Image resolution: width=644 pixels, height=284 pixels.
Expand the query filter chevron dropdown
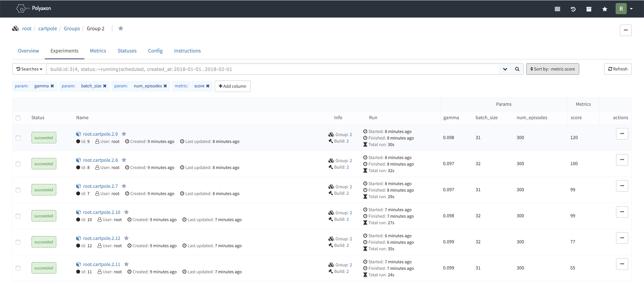(x=505, y=69)
